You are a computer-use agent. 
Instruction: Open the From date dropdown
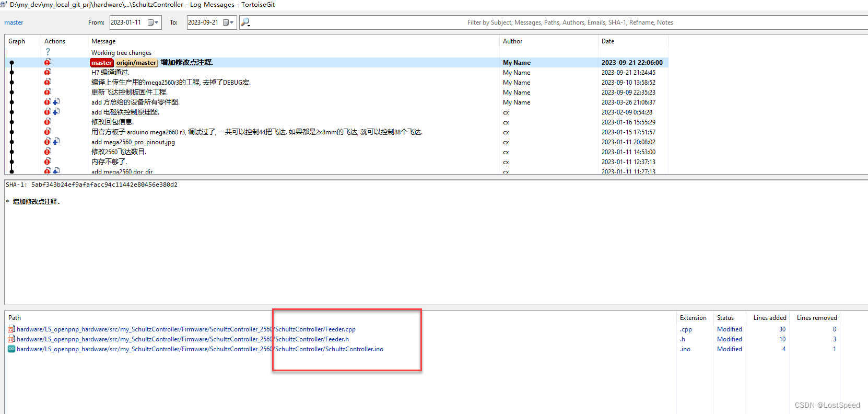[153, 22]
